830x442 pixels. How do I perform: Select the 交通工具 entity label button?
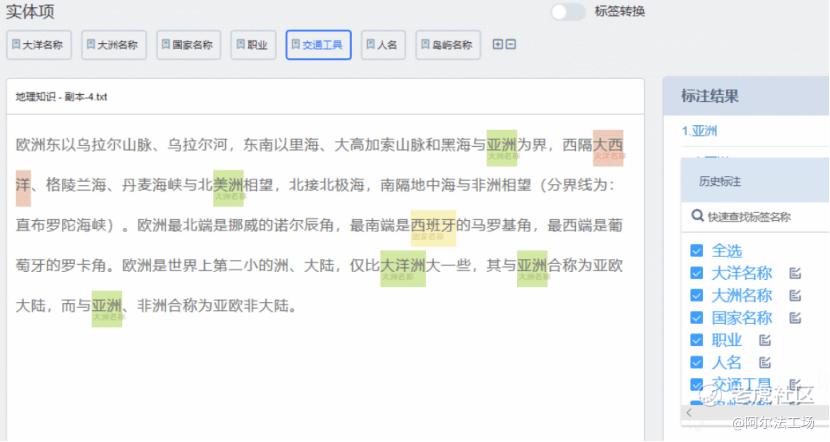(318, 45)
